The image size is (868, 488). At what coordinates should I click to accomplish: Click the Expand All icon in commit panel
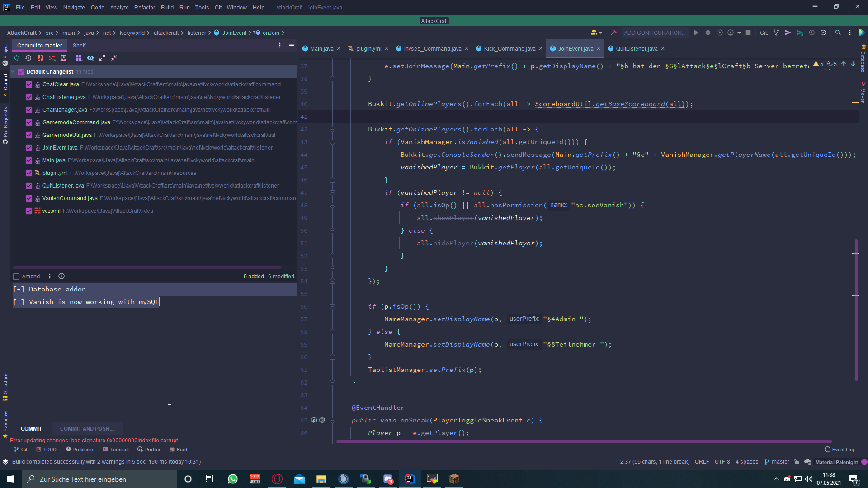tap(102, 58)
